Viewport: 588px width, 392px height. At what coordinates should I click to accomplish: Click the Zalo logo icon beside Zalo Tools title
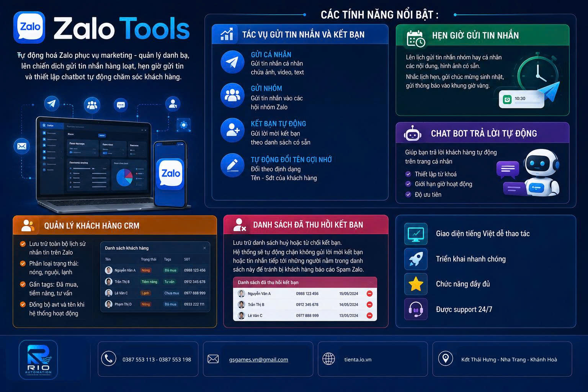pyautogui.click(x=29, y=27)
